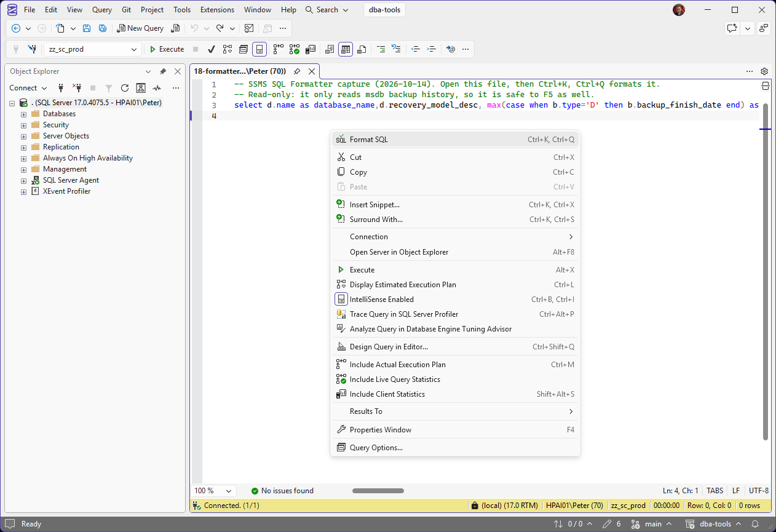Click the split-editor icon above the vertical scrollbar
The image size is (776, 532).
[766, 85]
